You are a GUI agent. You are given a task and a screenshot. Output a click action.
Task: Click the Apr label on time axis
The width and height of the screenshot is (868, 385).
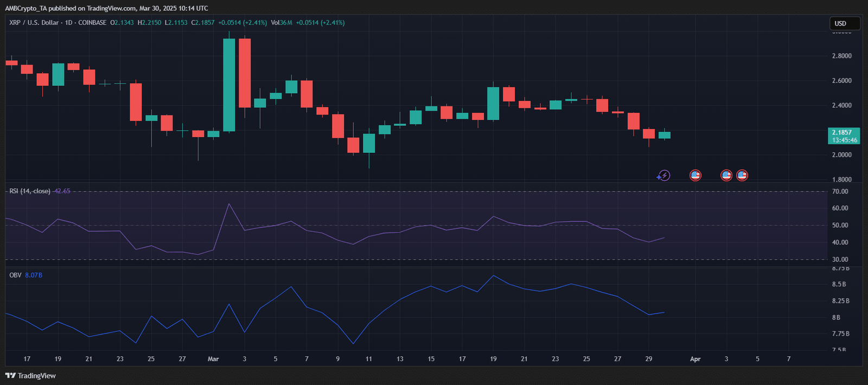click(695, 359)
